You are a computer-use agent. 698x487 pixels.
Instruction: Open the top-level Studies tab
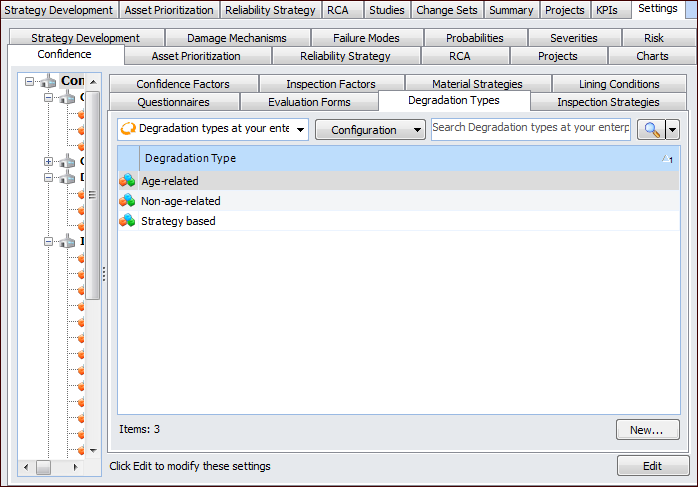tap(387, 10)
